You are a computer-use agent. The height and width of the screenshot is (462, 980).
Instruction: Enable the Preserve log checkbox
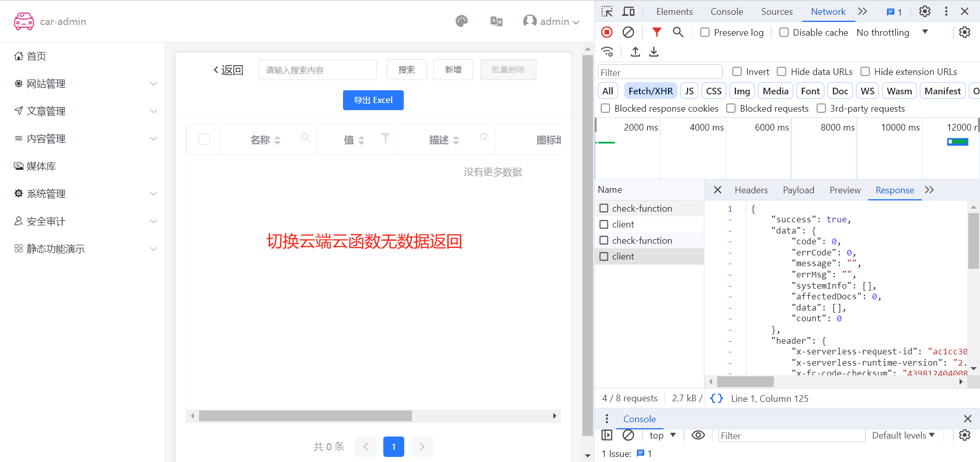[x=705, y=32]
